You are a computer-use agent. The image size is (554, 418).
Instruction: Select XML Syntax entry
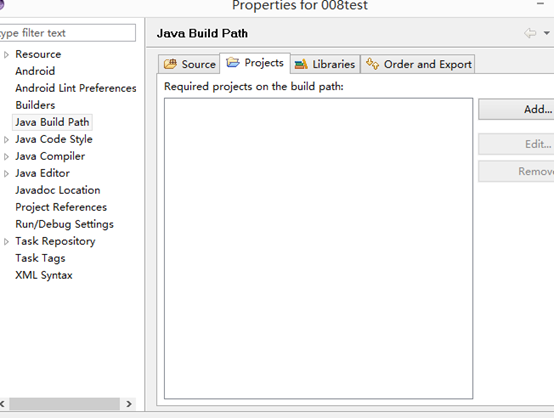coord(44,275)
